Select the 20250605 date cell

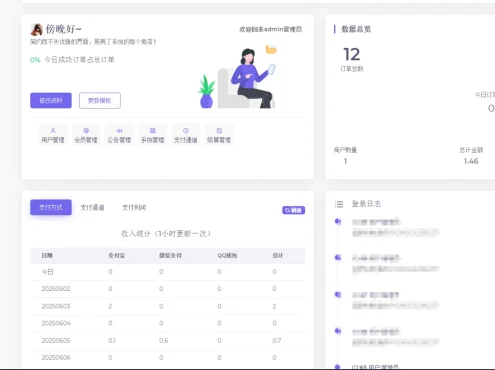[x=56, y=340]
